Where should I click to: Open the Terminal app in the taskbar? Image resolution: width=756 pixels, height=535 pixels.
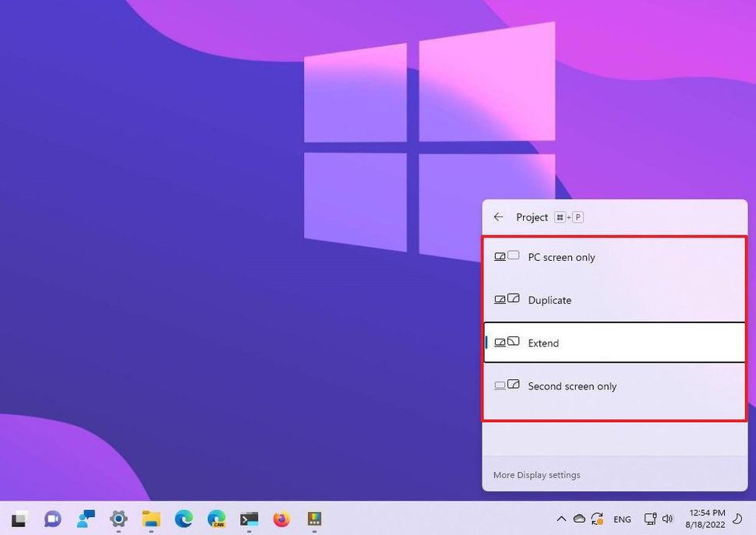click(x=249, y=519)
